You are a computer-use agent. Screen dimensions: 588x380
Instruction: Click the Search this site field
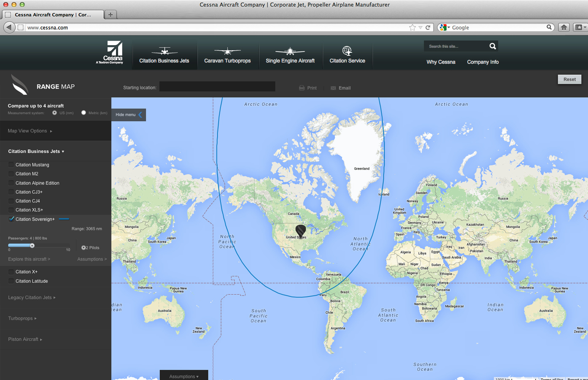coord(456,46)
